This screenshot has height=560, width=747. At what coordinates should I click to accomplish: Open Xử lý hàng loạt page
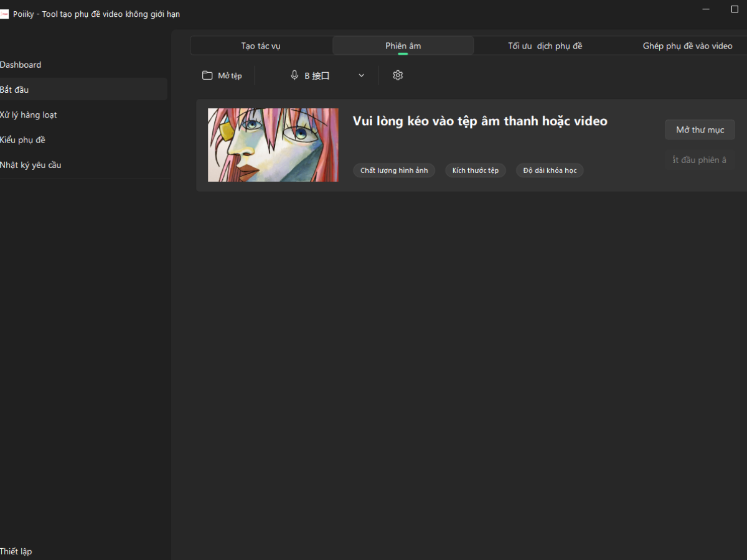tap(29, 115)
